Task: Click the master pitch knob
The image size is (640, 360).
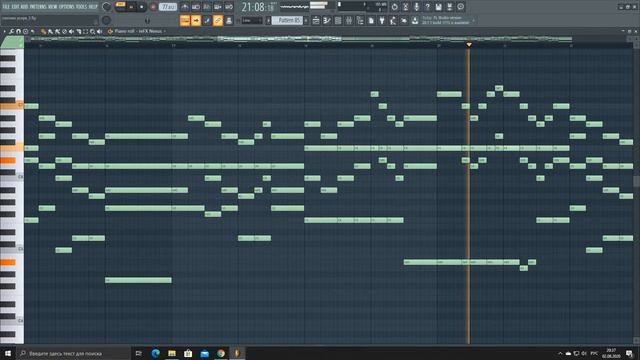Action: coord(106,20)
